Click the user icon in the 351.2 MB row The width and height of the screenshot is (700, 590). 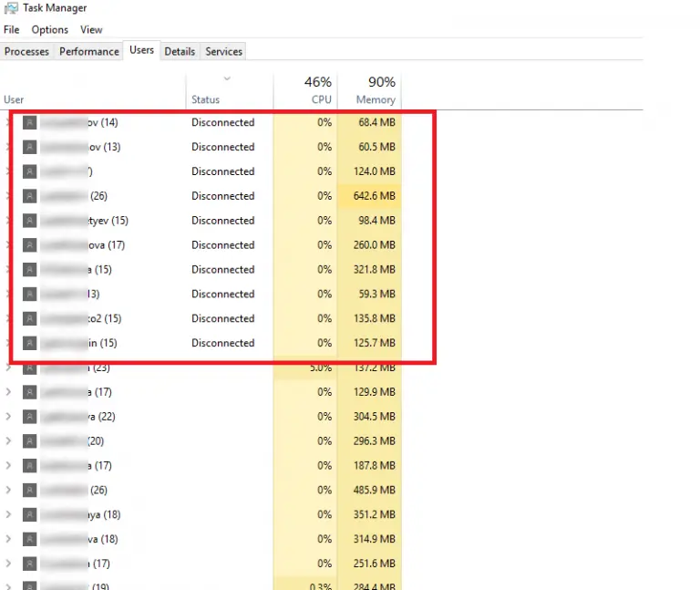(29, 514)
